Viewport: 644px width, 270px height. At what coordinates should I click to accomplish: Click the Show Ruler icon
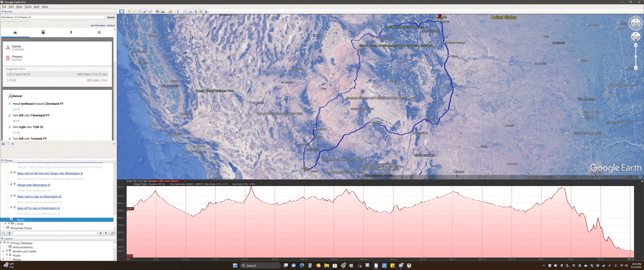(x=178, y=12)
